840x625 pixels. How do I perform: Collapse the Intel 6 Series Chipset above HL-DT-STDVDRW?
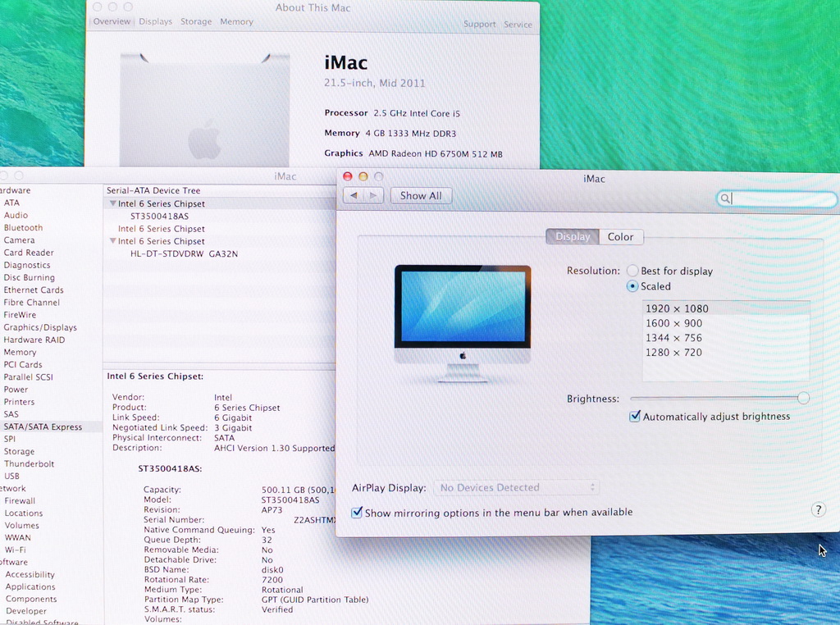(112, 241)
